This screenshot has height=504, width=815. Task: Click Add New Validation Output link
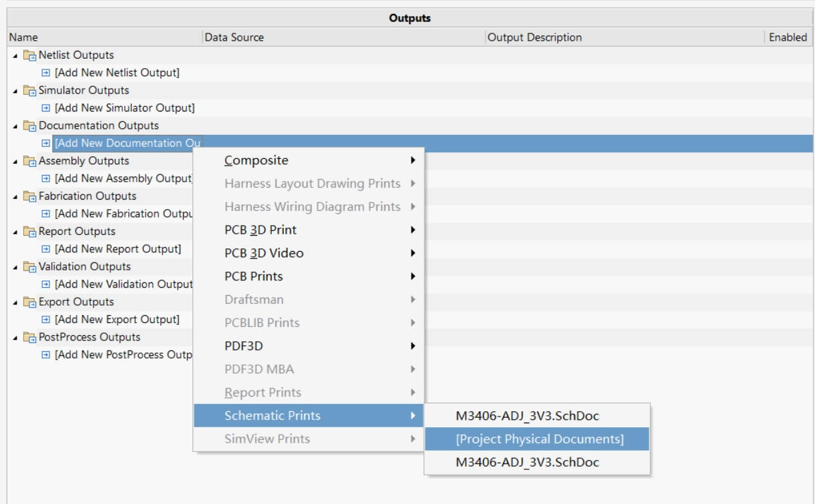coord(124,284)
